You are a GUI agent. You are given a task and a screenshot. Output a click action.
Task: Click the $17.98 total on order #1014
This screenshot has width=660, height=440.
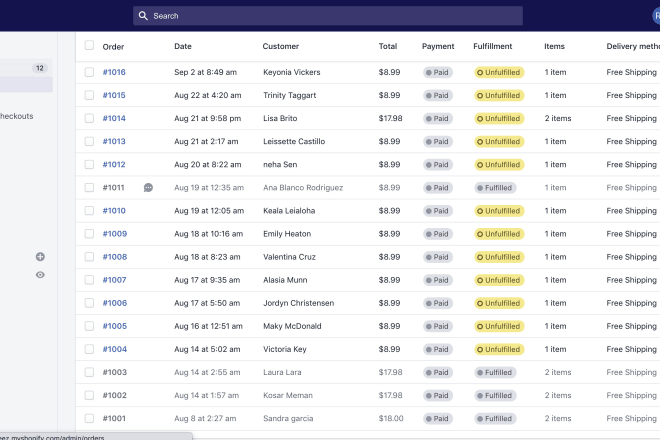click(391, 118)
